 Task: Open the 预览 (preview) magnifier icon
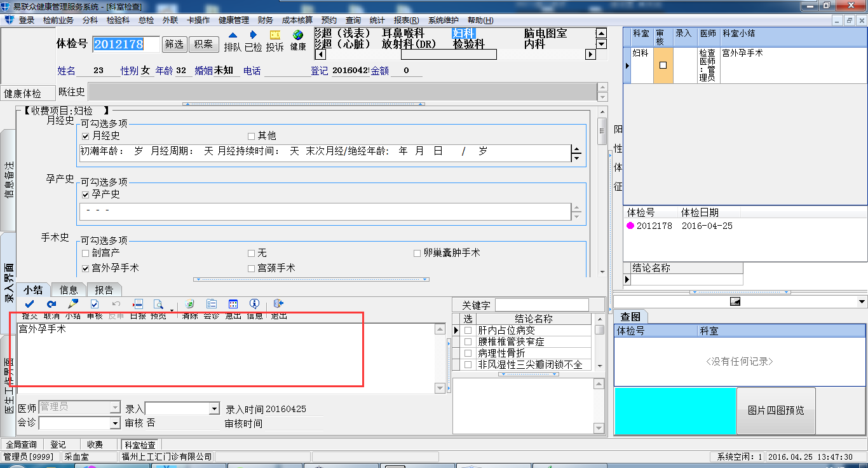(158, 304)
